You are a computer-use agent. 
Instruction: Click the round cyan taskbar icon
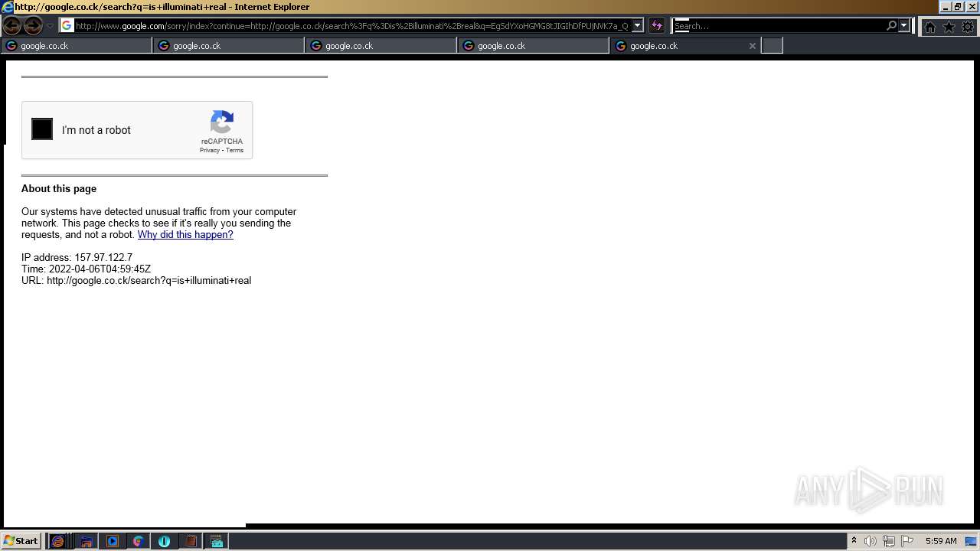(x=164, y=541)
